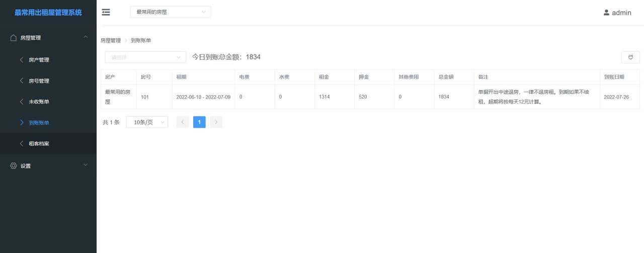644x253 pixels.
Task: Collapse the 房屋管理 menu chevron
Action: 86,37
